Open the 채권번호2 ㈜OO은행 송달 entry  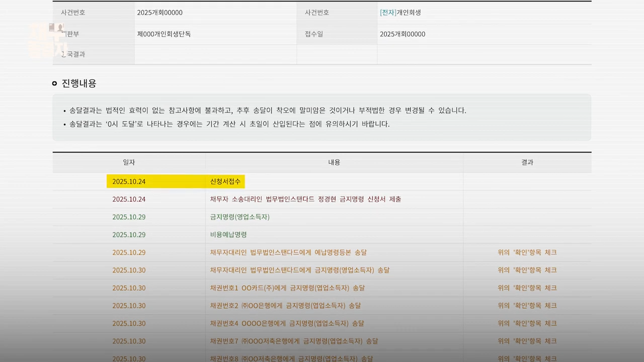285,306
